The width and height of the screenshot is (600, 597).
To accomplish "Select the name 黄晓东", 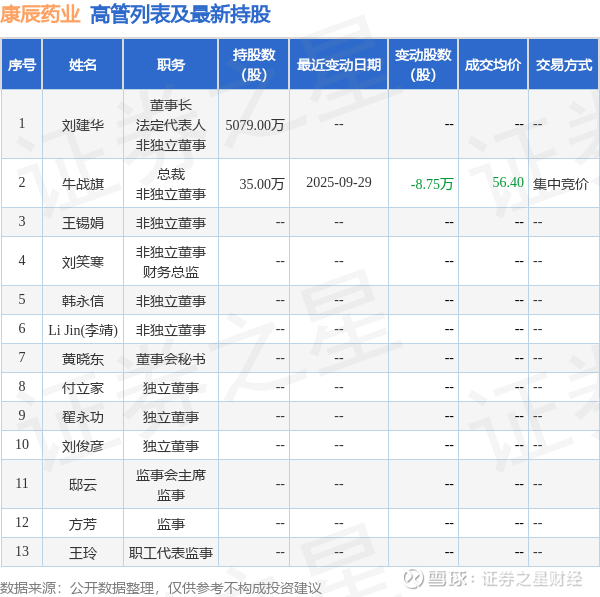I will (x=83, y=359).
